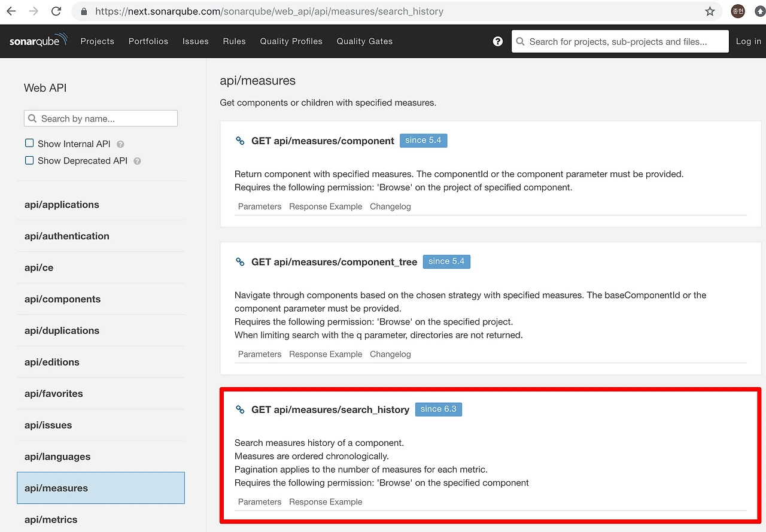Click the 'since 5.4' badge on api/measures/component
766x532 pixels.
coord(424,141)
